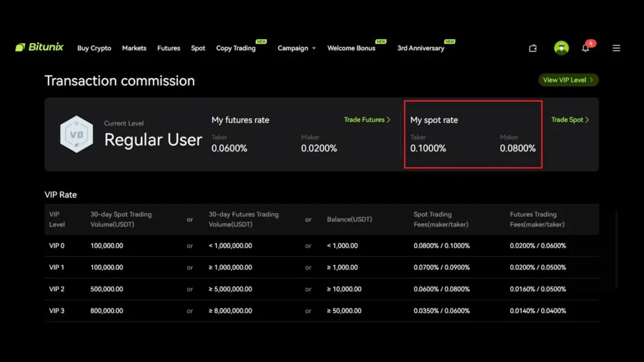Open the wallet icon in header
The width and height of the screenshot is (644, 362).
tap(533, 48)
